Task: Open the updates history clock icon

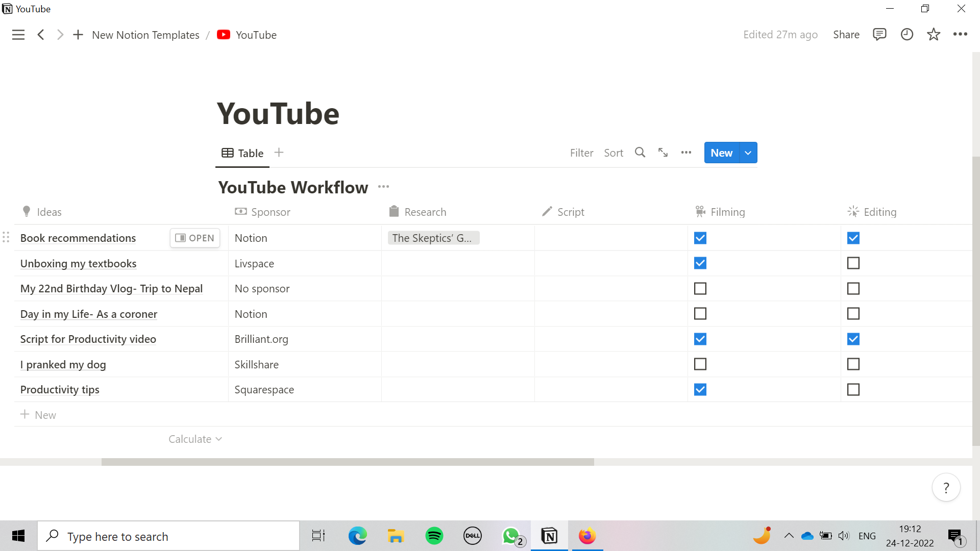Action: click(906, 34)
